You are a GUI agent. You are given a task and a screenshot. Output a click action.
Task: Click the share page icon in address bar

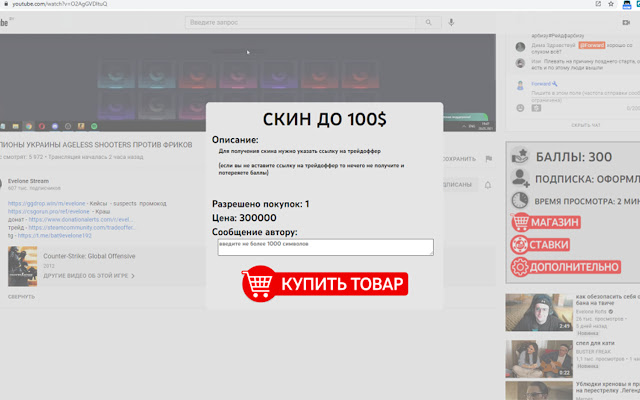598,4
